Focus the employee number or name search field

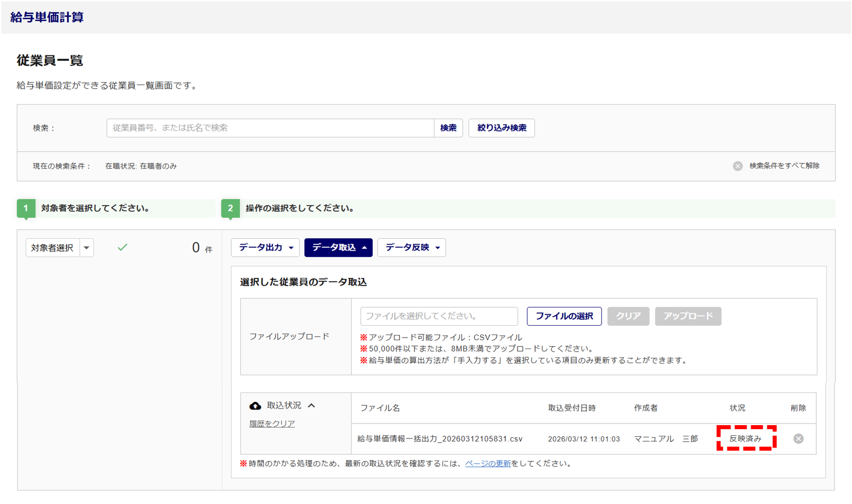pyautogui.click(x=270, y=128)
